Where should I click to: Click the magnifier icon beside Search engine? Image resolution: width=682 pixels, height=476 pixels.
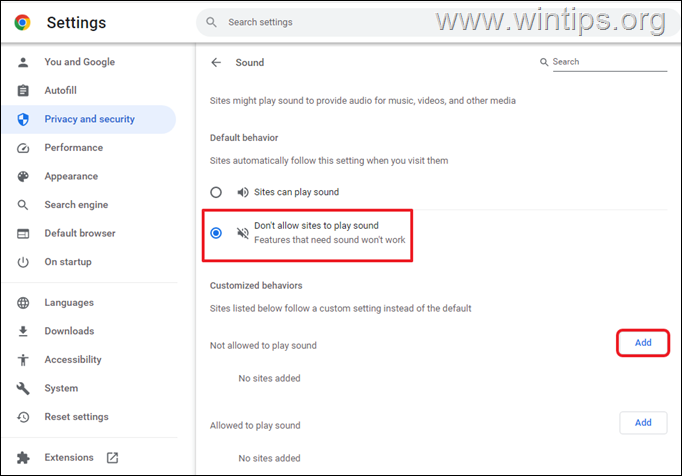[x=23, y=205]
